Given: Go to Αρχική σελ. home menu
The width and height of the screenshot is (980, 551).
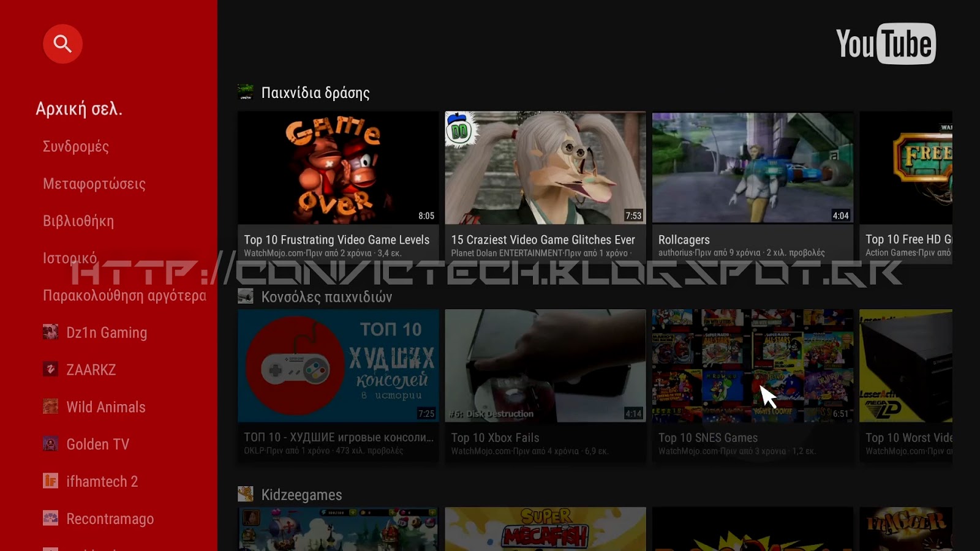Looking at the screenshot, I should coord(79,109).
